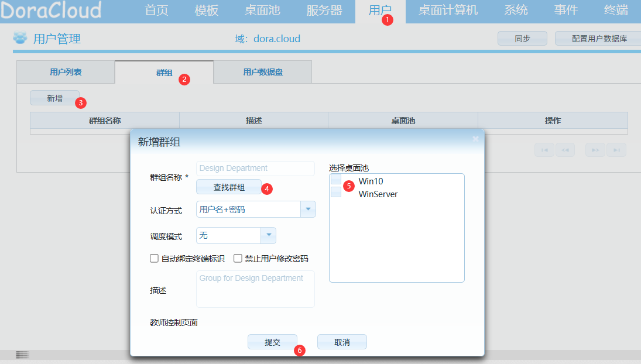Click the DoraCloud logo
Screen dimensions: 641x364
coord(52,10)
